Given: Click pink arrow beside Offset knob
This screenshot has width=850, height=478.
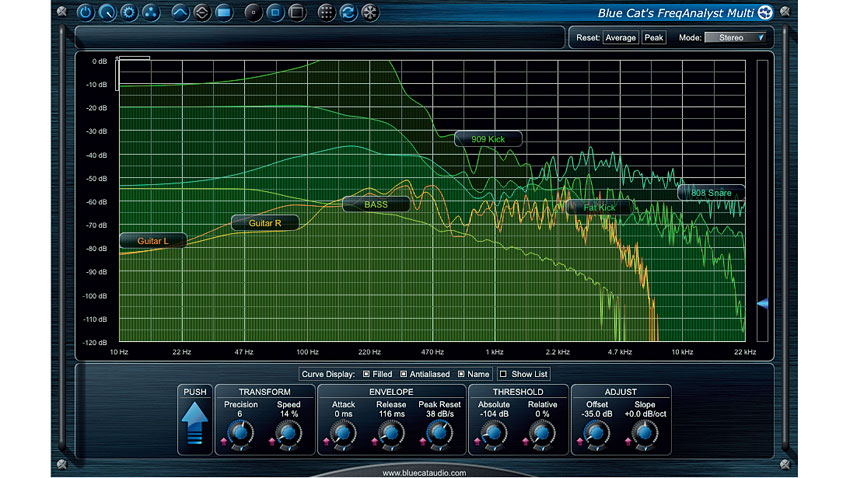Looking at the screenshot, I should 580,442.
